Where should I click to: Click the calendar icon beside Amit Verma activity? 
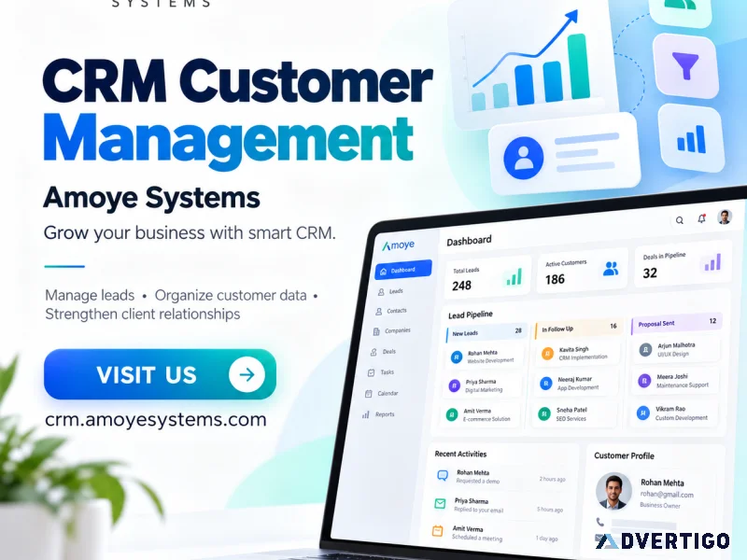437,530
